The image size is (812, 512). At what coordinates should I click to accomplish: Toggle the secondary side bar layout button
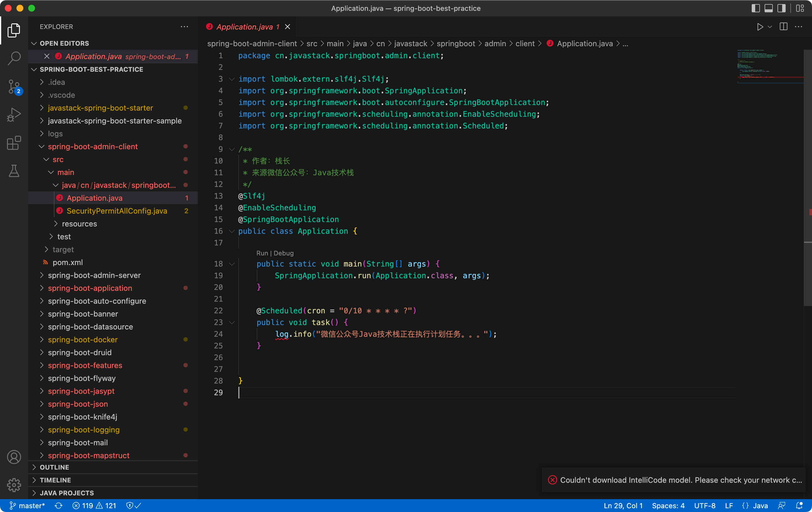click(781, 8)
